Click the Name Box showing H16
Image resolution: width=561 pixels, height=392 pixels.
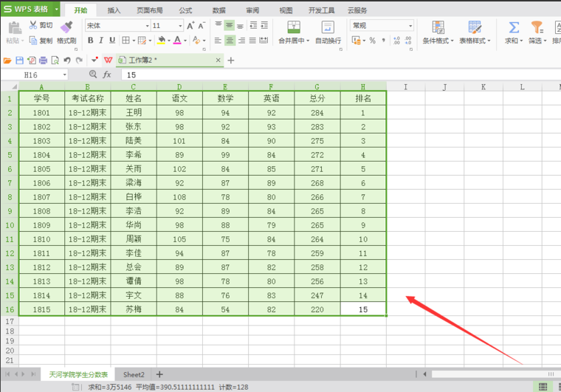point(35,75)
